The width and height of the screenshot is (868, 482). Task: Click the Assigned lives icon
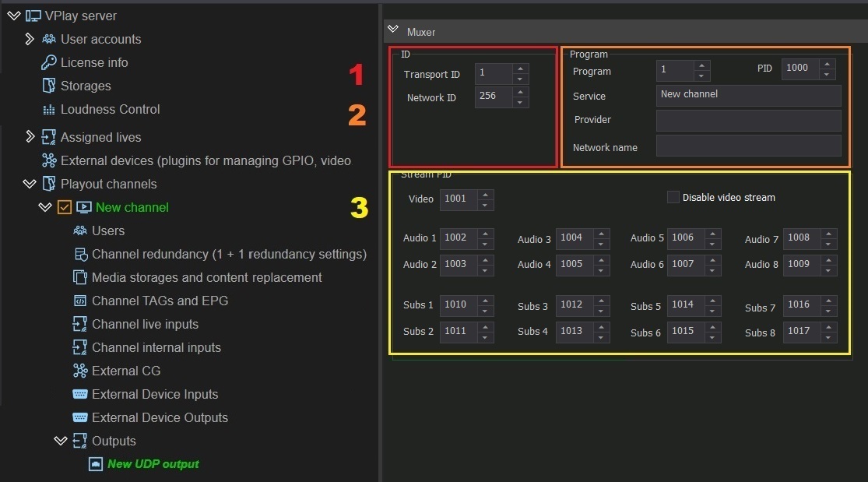click(x=49, y=137)
